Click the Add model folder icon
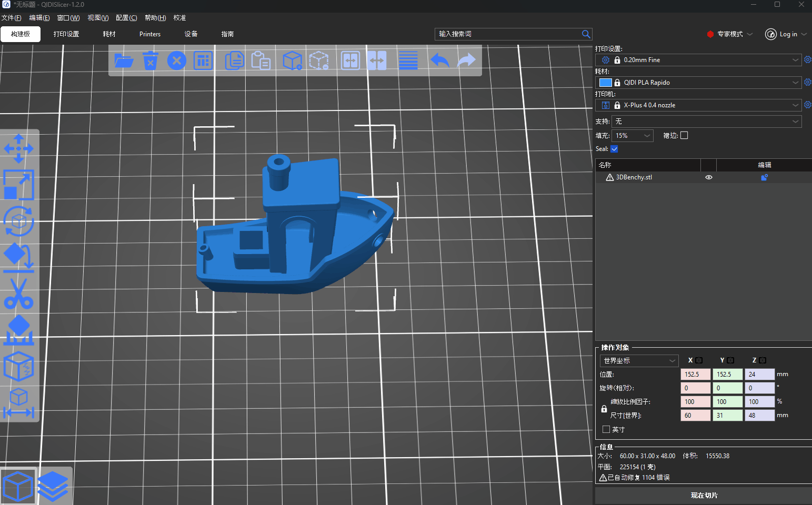The height and width of the screenshot is (505, 812). click(x=124, y=60)
